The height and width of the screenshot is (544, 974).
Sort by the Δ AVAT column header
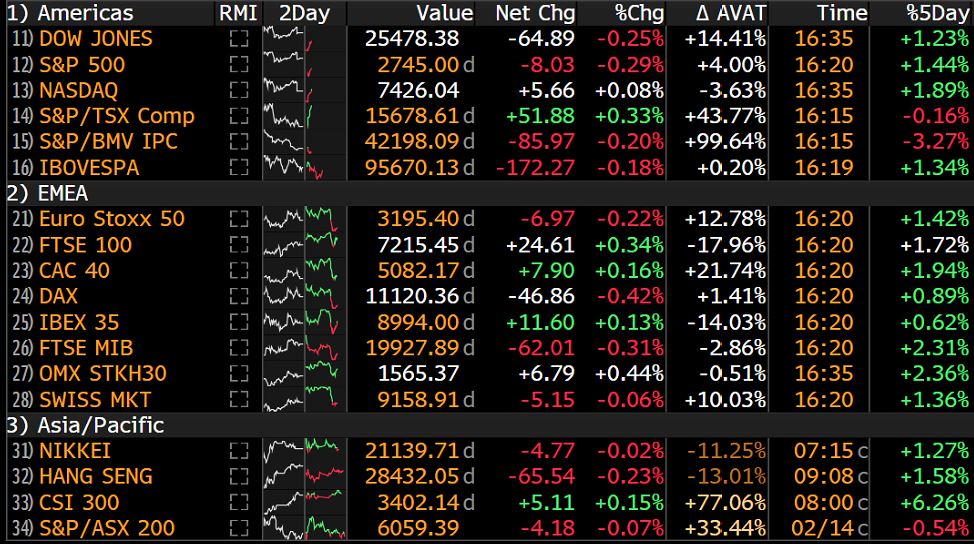(730, 13)
